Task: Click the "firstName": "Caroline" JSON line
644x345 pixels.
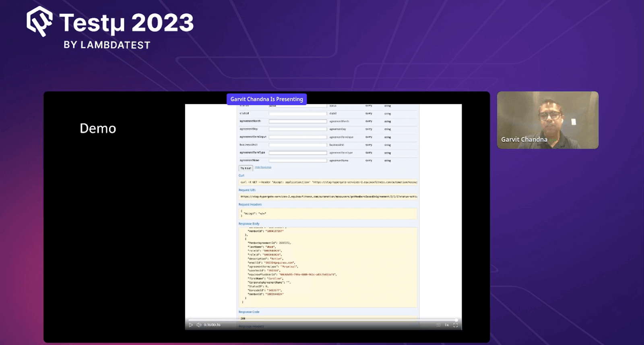Action: pos(266,278)
